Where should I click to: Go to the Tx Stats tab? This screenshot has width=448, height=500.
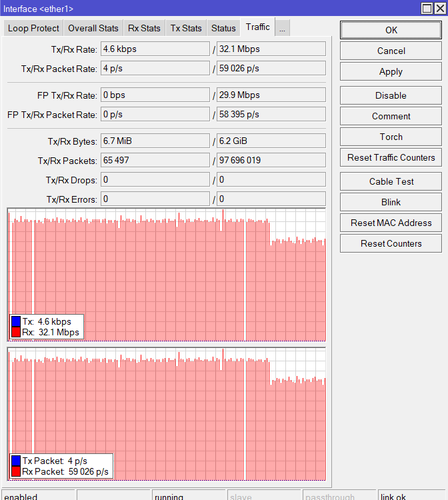pos(186,28)
